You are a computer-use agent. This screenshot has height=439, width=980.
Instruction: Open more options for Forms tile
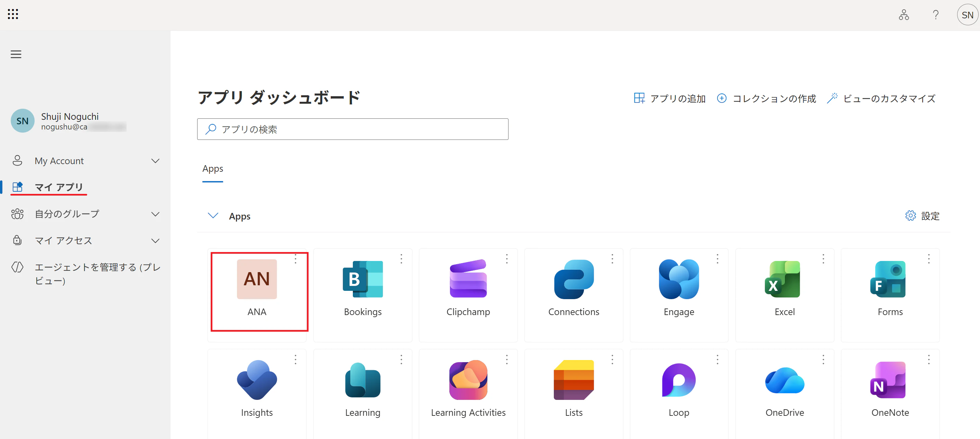(x=928, y=259)
